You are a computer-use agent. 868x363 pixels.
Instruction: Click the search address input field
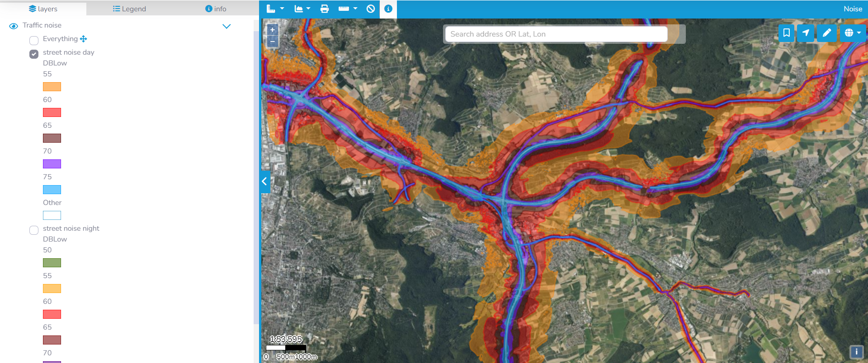pos(556,34)
